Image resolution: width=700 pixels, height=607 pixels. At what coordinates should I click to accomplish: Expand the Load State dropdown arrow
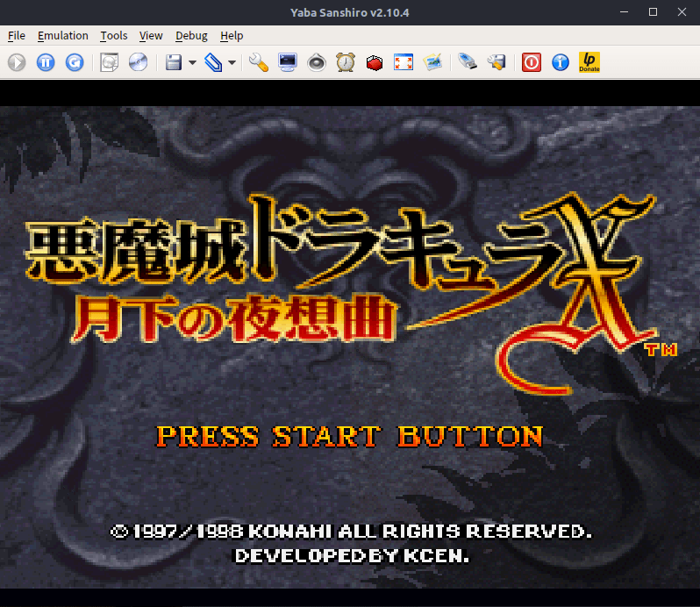[x=232, y=62]
